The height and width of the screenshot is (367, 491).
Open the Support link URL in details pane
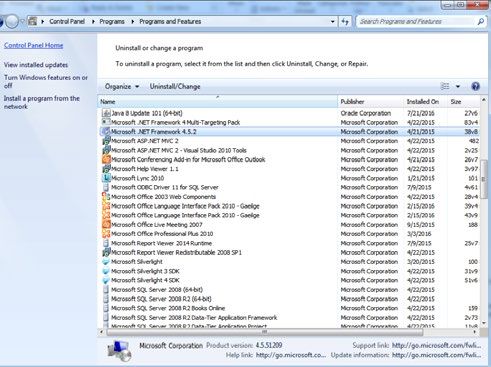[436, 345]
